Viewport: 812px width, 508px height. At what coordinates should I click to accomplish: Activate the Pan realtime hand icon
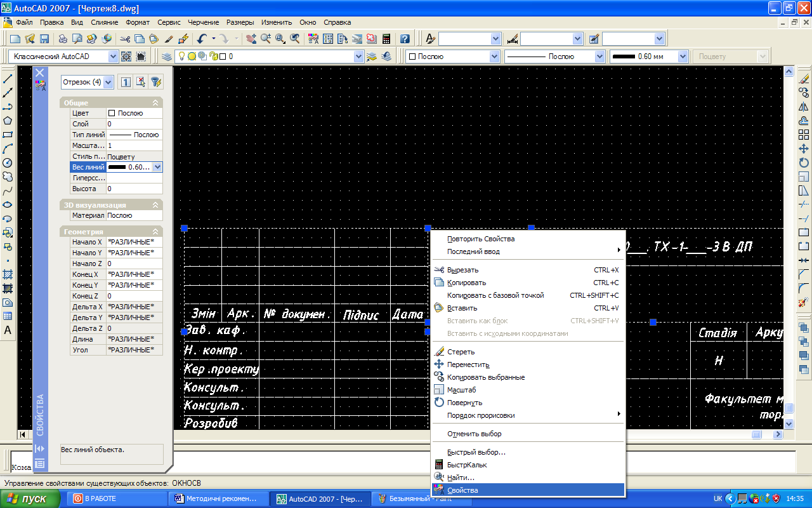click(x=251, y=39)
